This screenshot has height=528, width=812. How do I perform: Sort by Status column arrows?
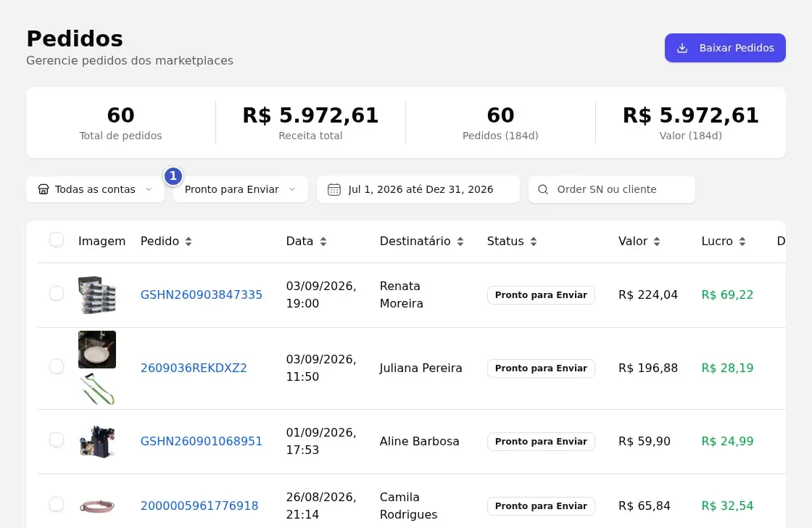534,242
